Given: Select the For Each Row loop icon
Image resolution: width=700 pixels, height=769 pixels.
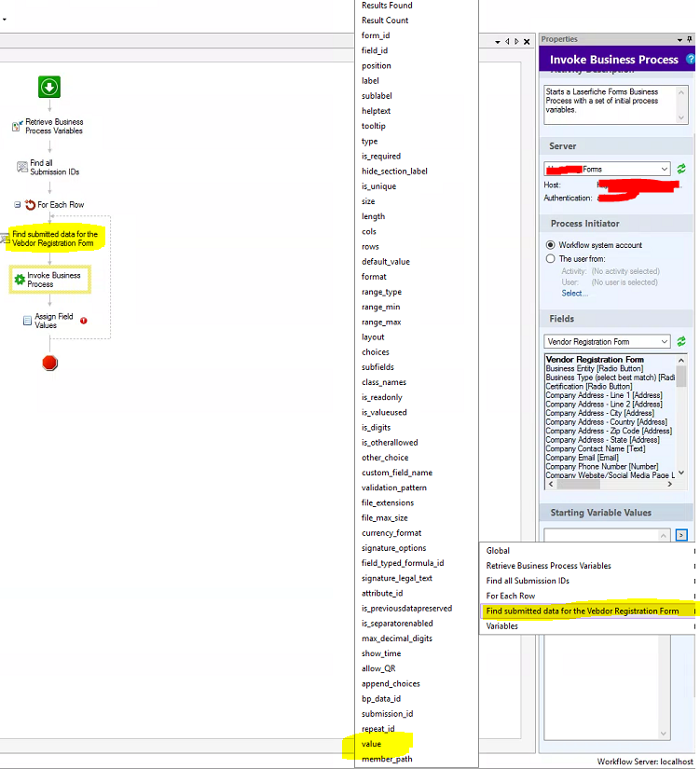Looking at the screenshot, I should (x=31, y=204).
